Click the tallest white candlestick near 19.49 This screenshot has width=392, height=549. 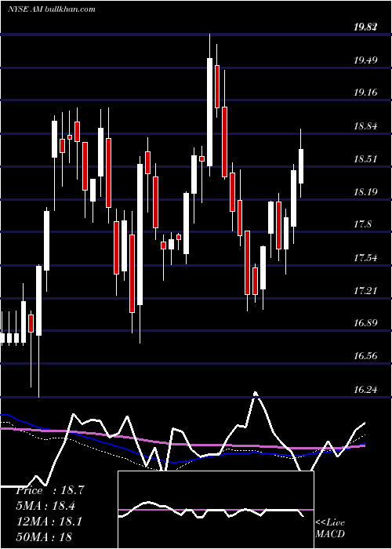pos(209,112)
